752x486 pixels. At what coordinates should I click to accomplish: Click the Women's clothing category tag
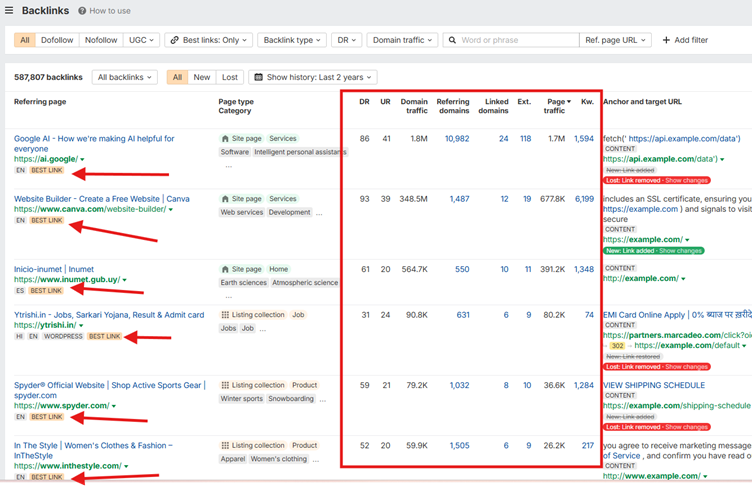(279, 459)
